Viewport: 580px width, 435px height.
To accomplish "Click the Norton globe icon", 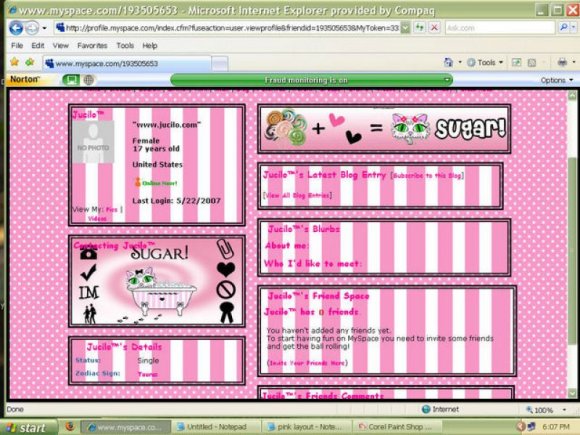I will point(88,80).
